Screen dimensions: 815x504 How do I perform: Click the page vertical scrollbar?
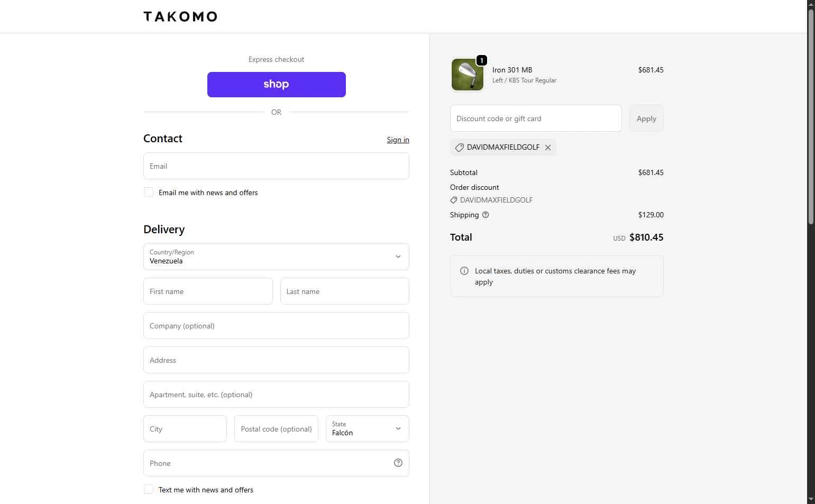811,116
